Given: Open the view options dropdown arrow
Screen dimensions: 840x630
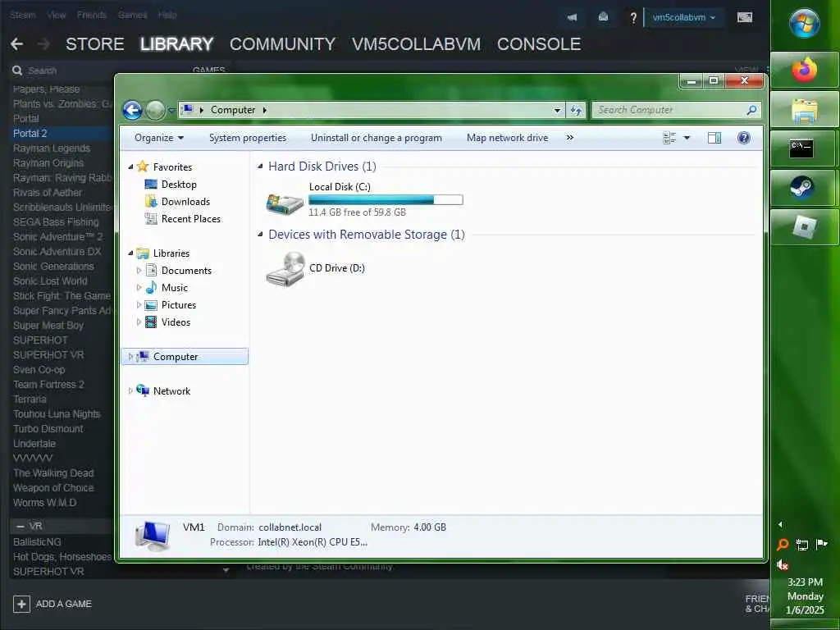Looking at the screenshot, I should pos(687,138).
